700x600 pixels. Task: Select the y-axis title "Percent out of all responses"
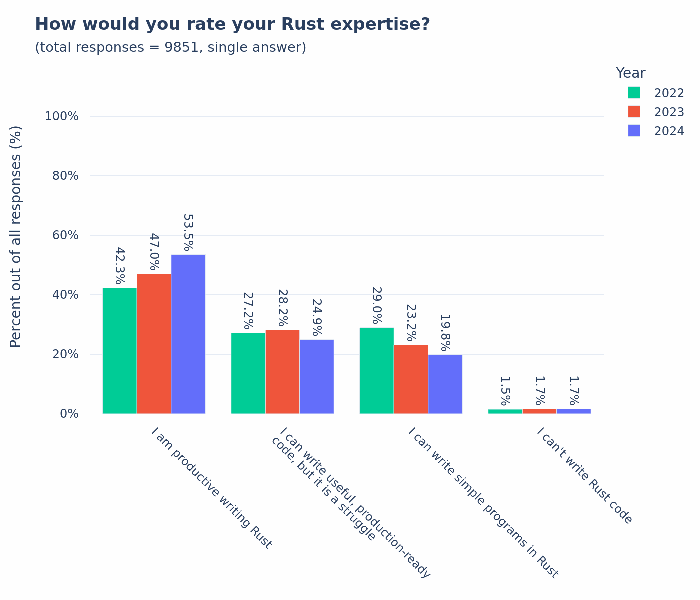coord(16,236)
